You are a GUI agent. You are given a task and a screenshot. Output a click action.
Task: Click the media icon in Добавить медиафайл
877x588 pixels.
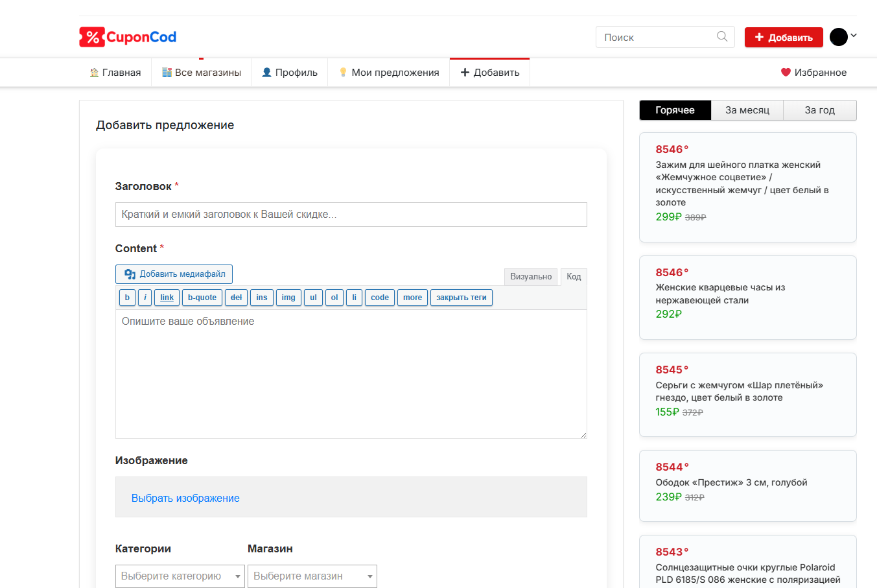(130, 274)
